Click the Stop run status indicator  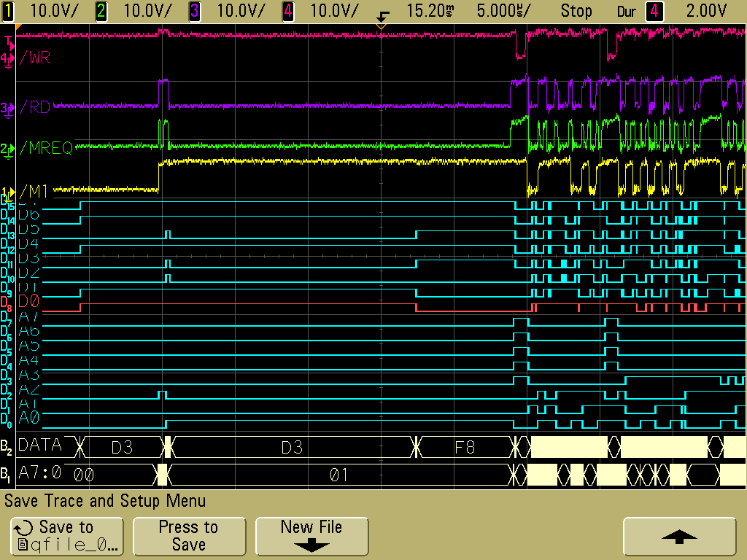click(576, 11)
